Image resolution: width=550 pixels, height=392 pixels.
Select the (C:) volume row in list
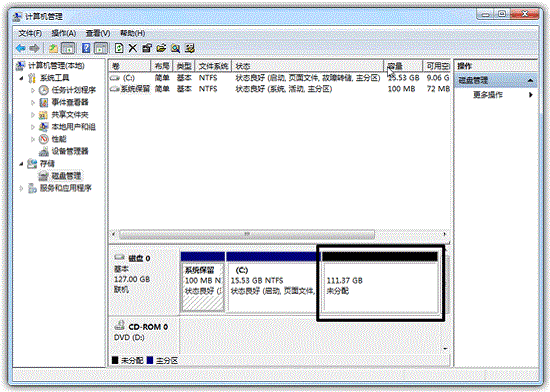click(x=280, y=78)
